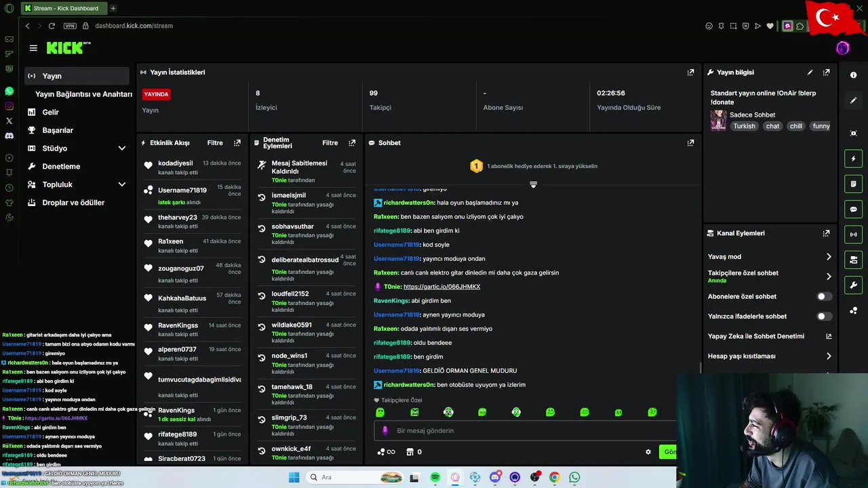This screenshot has width=868, height=488.
Task: Pop out the Denetim Eylemleri panel
Action: [x=351, y=143]
